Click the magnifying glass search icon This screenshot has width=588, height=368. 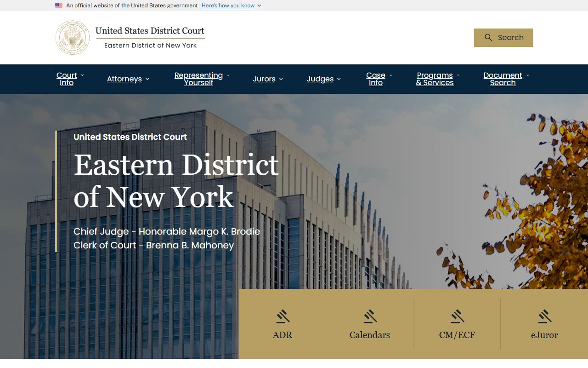pos(488,38)
